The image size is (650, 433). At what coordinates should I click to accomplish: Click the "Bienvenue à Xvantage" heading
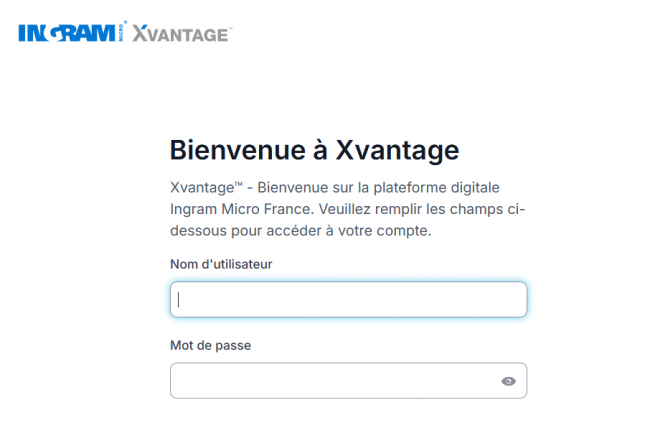pos(314,150)
